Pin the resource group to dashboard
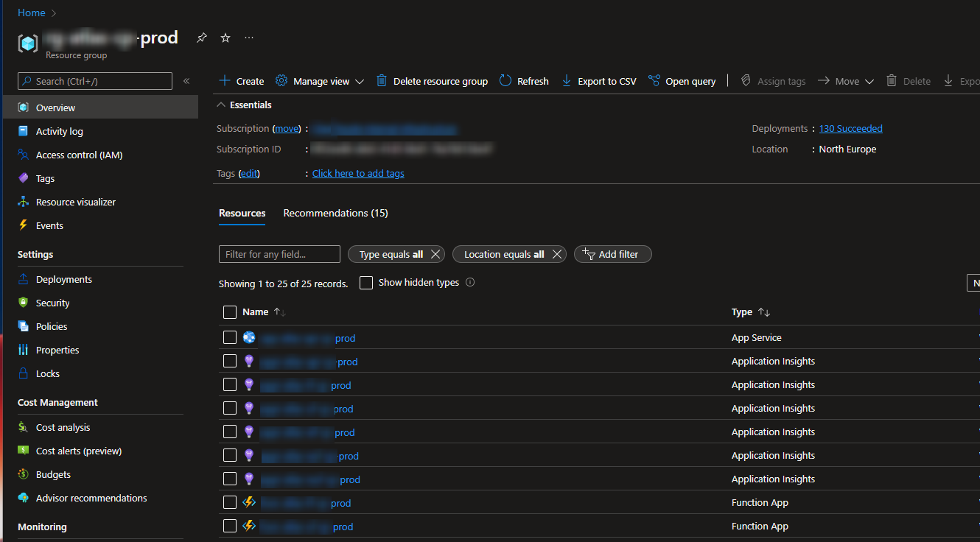This screenshot has width=980, height=542. click(x=202, y=38)
